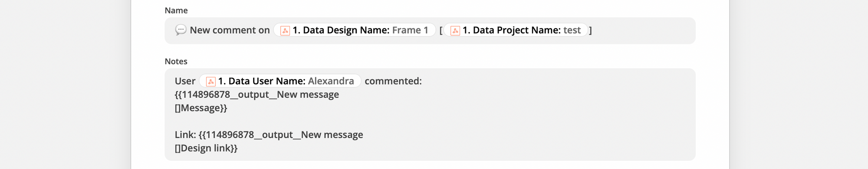This screenshot has width=868, height=169.
Task: Click the 'Frame 1' value text
Action: tap(410, 30)
